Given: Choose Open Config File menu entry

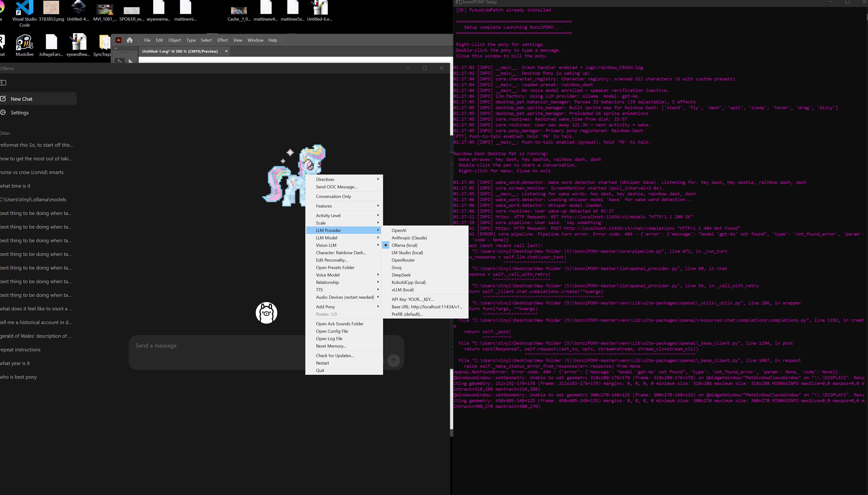Looking at the screenshot, I should click(331, 331).
